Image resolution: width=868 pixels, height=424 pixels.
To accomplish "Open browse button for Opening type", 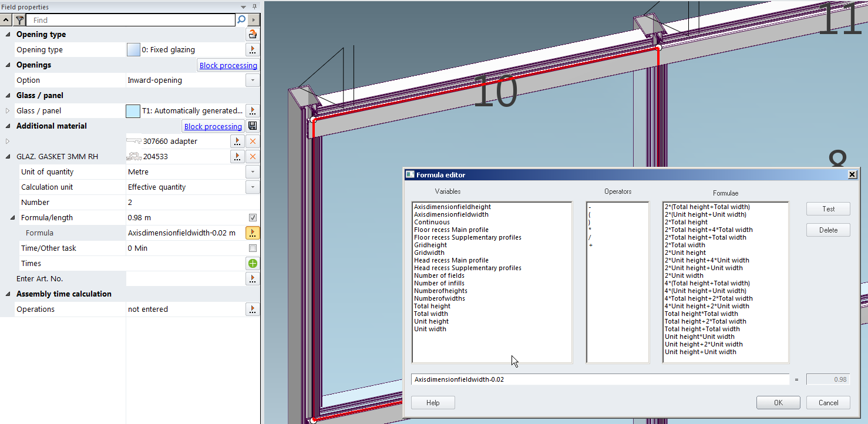I will coord(253,50).
